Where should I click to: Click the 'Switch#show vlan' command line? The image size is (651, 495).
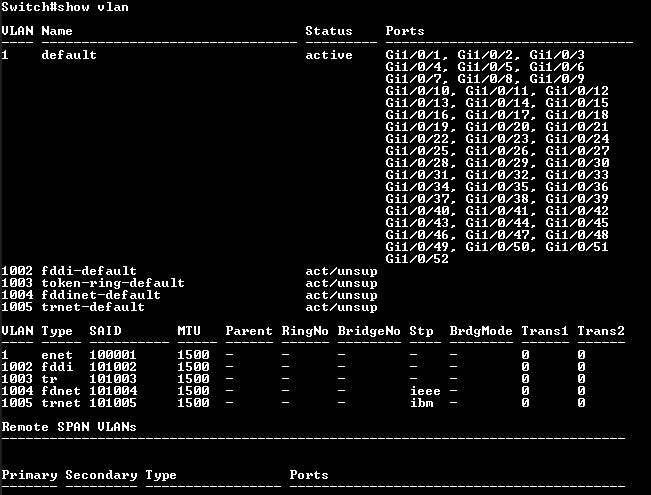pos(65,7)
